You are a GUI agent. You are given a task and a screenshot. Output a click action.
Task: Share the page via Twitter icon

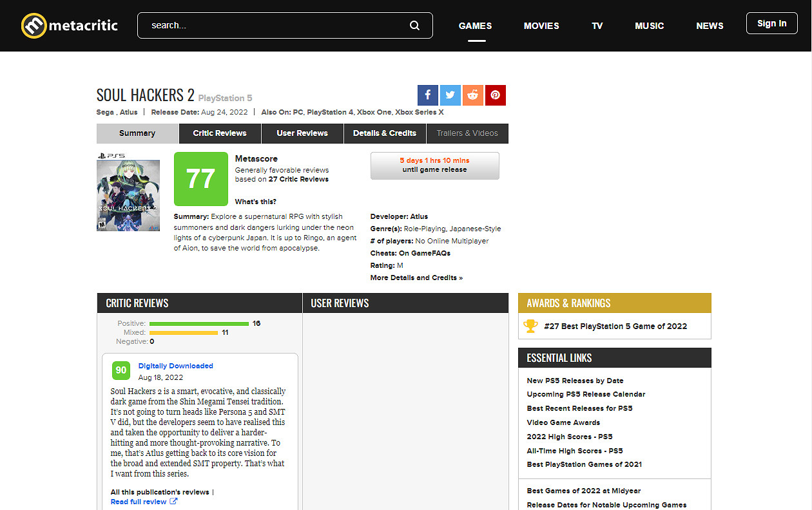point(450,95)
